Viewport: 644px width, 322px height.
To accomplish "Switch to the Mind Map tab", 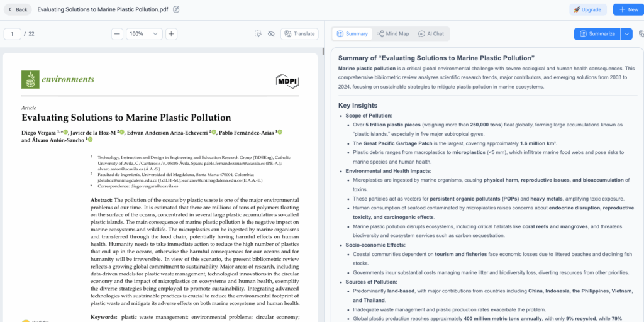I will 393,34.
